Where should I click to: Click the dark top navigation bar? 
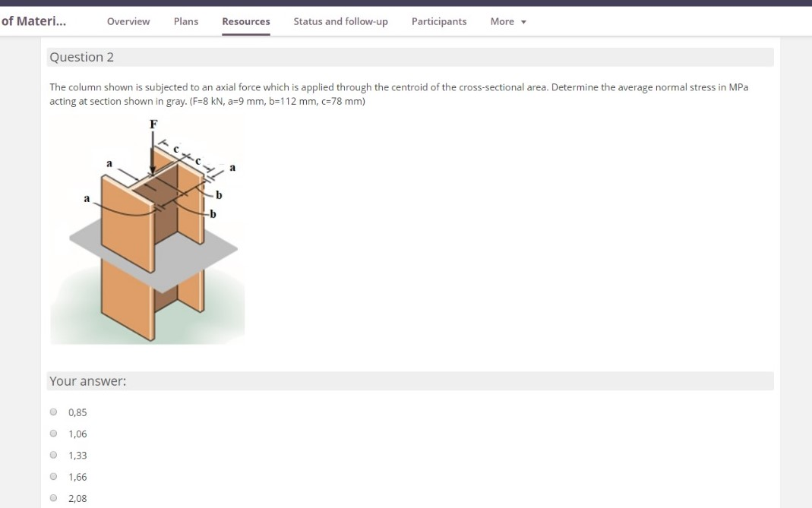[x=406, y=5]
